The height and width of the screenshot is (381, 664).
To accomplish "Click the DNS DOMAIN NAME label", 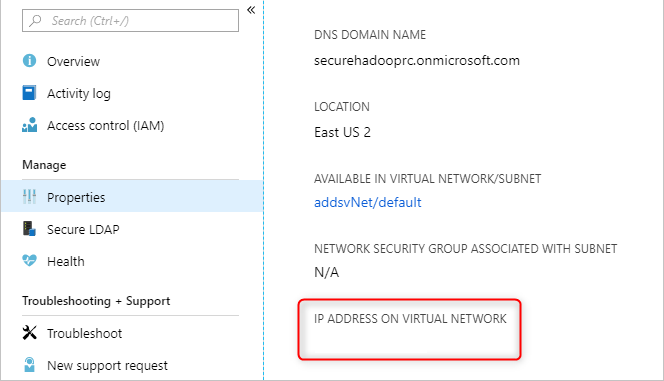I will click(x=370, y=35).
